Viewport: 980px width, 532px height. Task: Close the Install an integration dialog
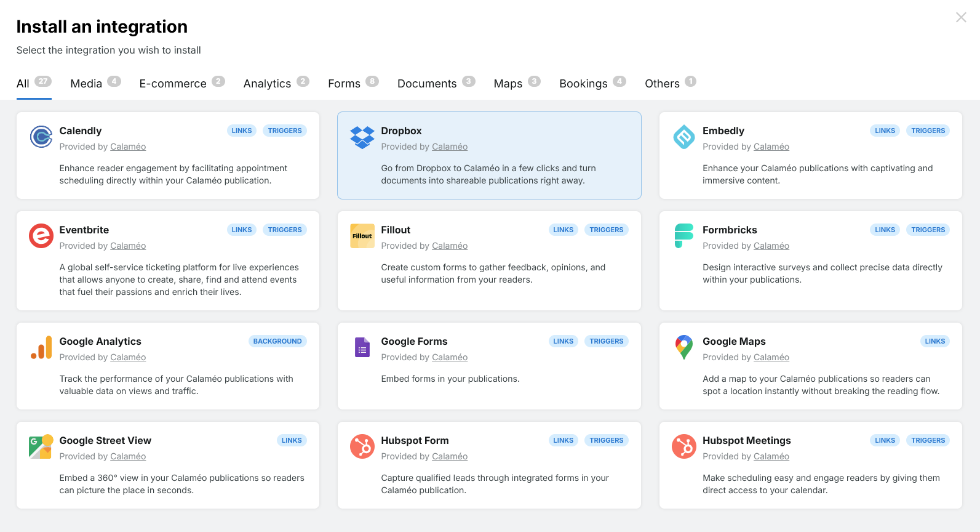961,17
